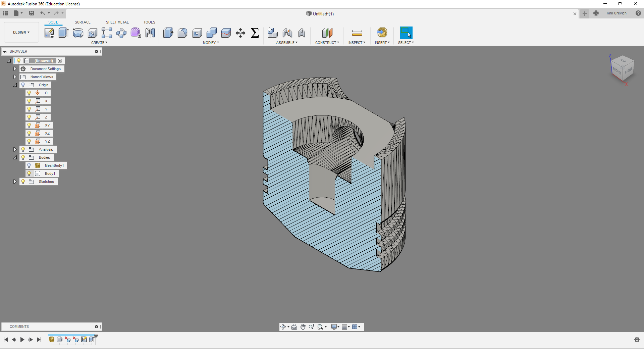Expand the Sketches folder in browser
Image resolution: width=644 pixels, height=349 pixels.
(x=15, y=182)
